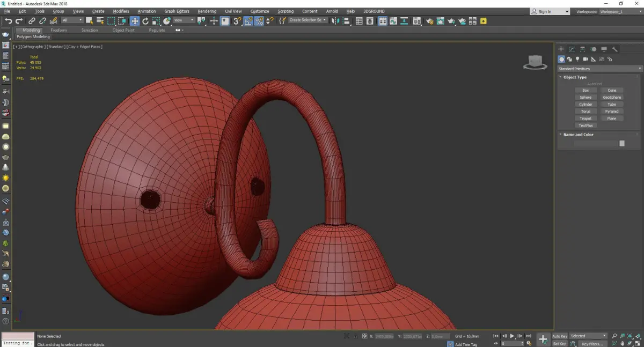Open the Standard Primitives dropdown
The image size is (644, 347).
coord(599,69)
